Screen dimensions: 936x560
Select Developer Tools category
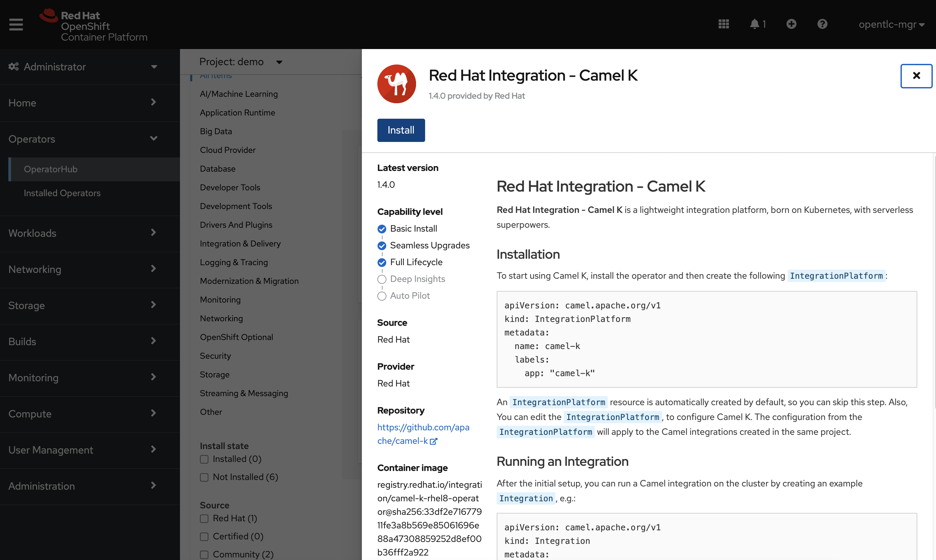point(230,187)
